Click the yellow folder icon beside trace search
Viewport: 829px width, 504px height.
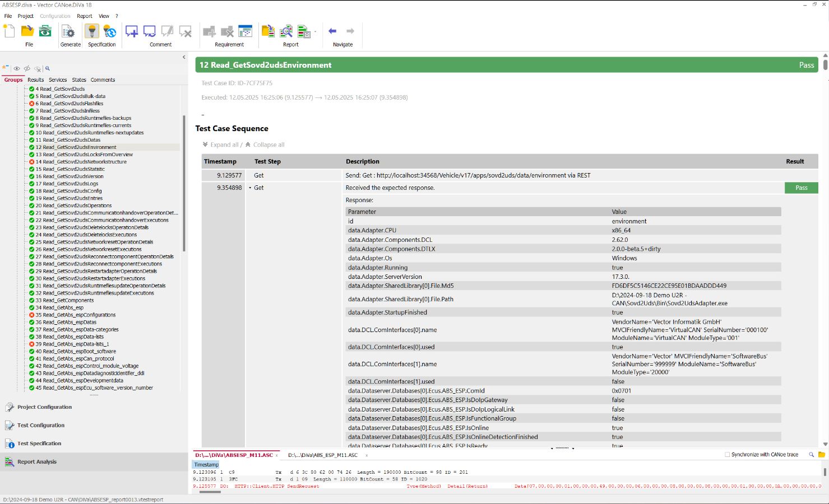[x=822, y=455]
